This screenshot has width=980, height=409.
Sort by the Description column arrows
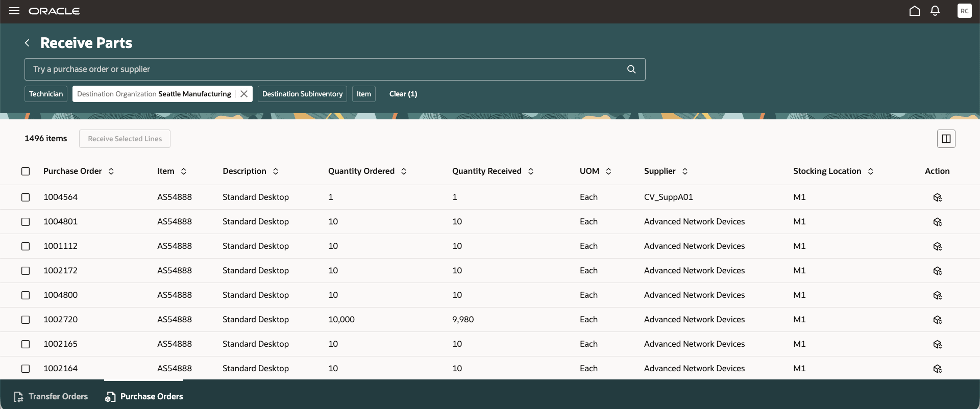coord(276,171)
